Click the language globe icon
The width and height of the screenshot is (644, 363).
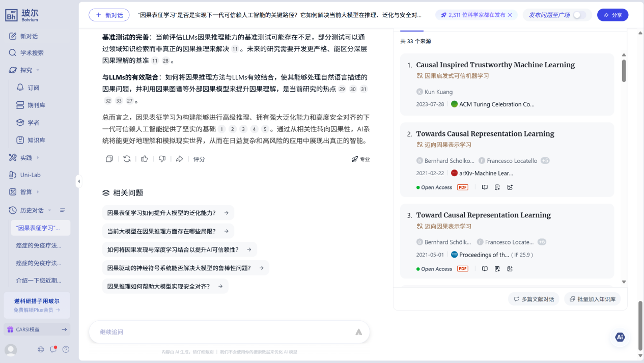tap(41, 349)
